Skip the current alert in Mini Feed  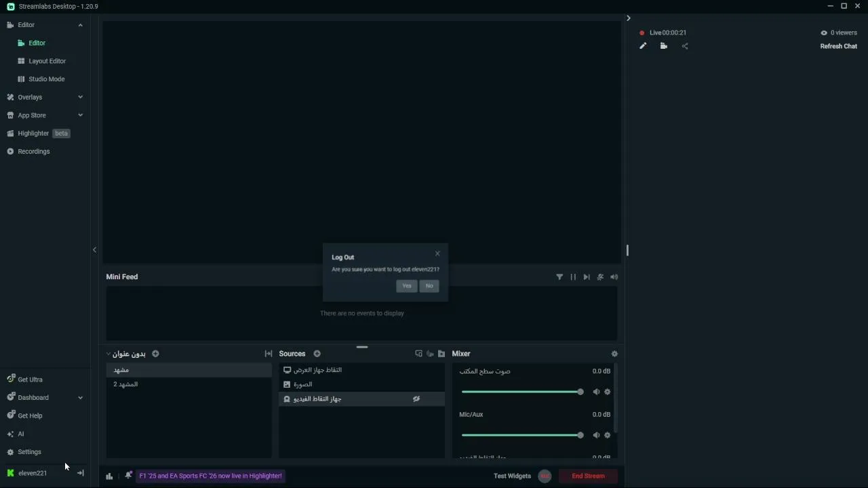(587, 277)
